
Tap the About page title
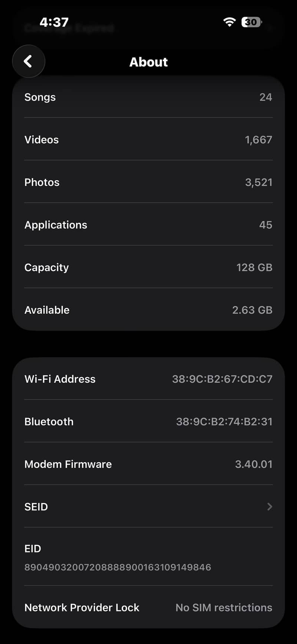coord(148,62)
